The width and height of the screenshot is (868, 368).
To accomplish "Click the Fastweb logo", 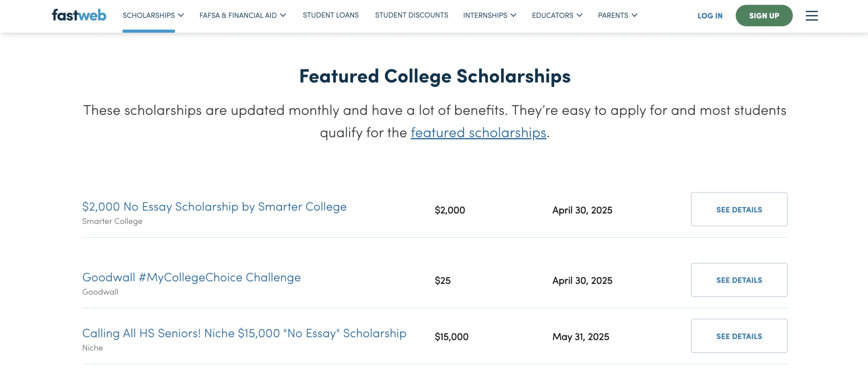I will (78, 14).
